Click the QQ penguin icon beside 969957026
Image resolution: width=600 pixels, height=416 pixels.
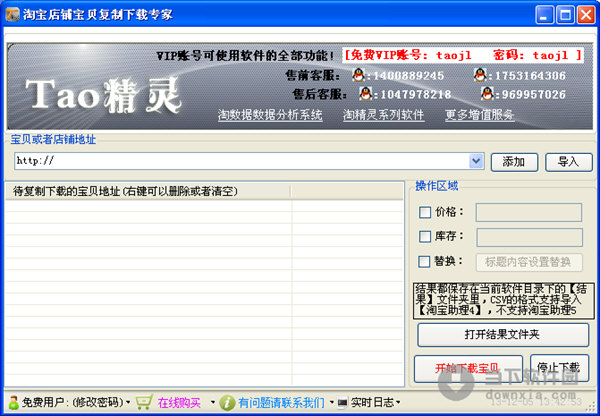(487, 94)
